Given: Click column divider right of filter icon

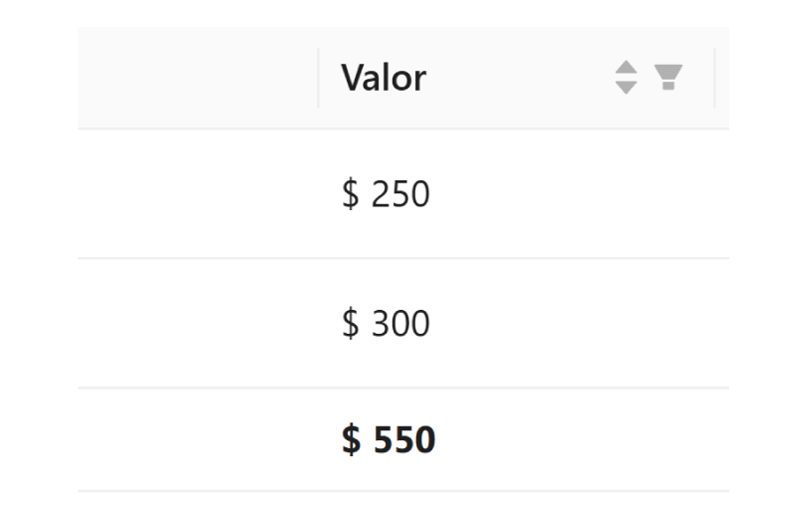Looking at the screenshot, I should [x=714, y=78].
